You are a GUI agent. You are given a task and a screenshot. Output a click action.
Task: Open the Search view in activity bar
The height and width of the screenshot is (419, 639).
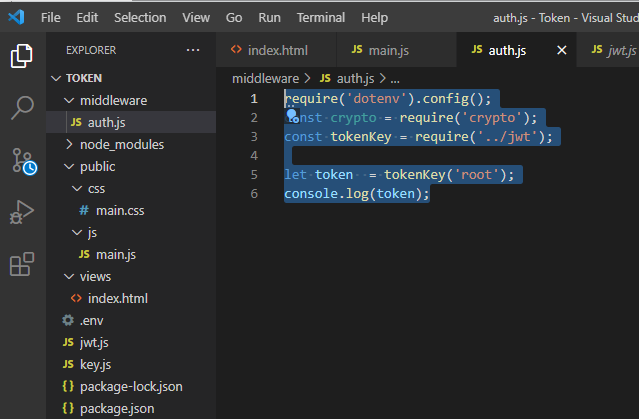(x=22, y=108)
